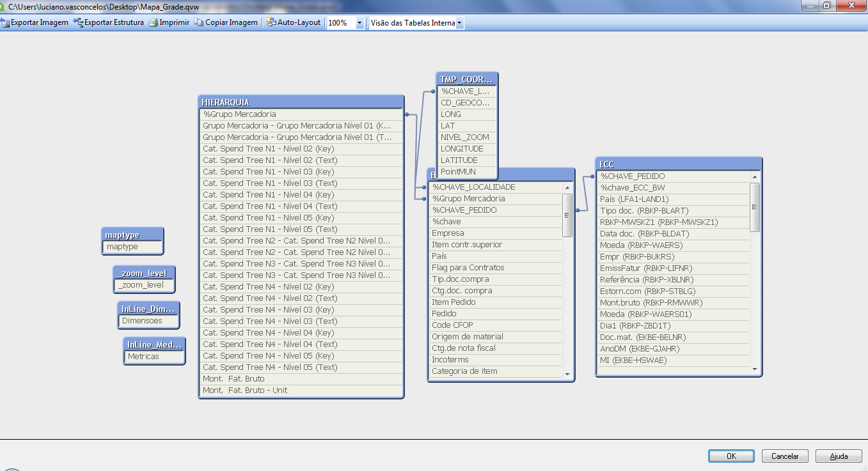The width and height of the screenshot is (868, 471).
Task: Open the 100% zoom dropdown arrow
Action: [x=359, y=23]
